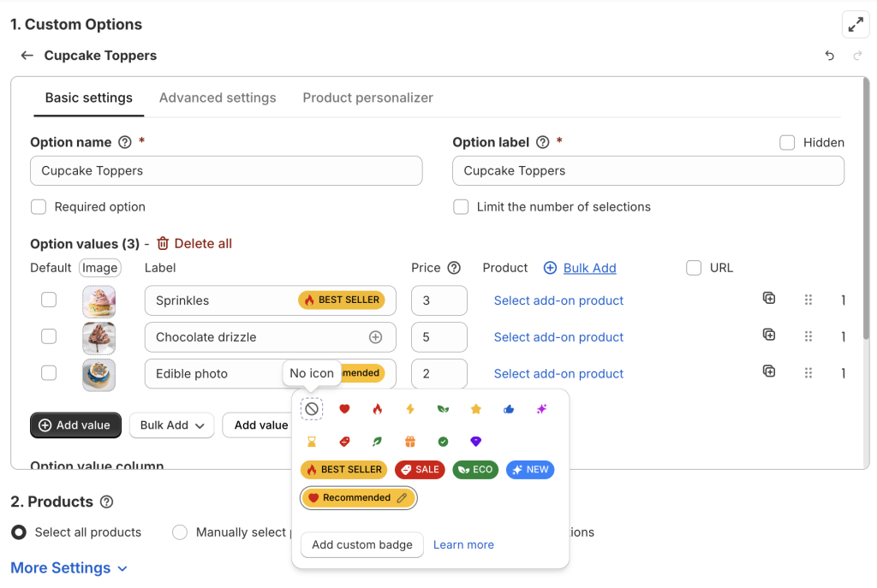Open the Product personalizer tab
The image size is (877, 588).
click(x=367, y=98)
